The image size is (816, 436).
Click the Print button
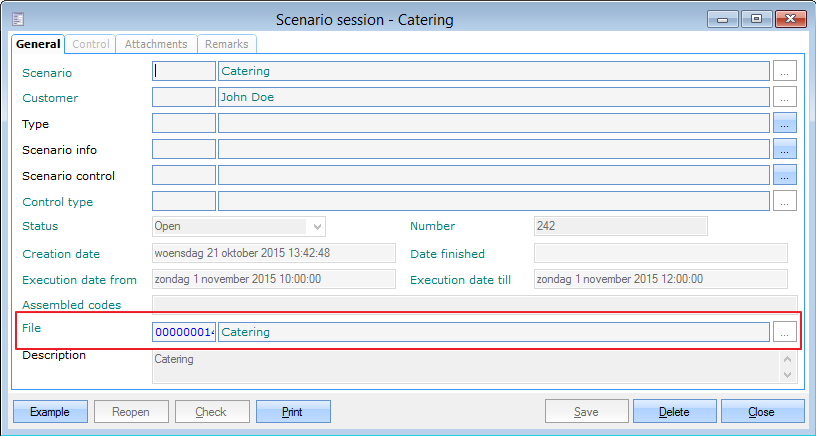coord(293,411)
